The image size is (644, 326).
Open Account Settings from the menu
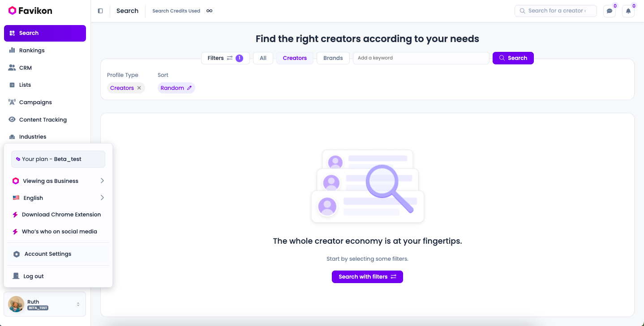click(x=48, y=254)
